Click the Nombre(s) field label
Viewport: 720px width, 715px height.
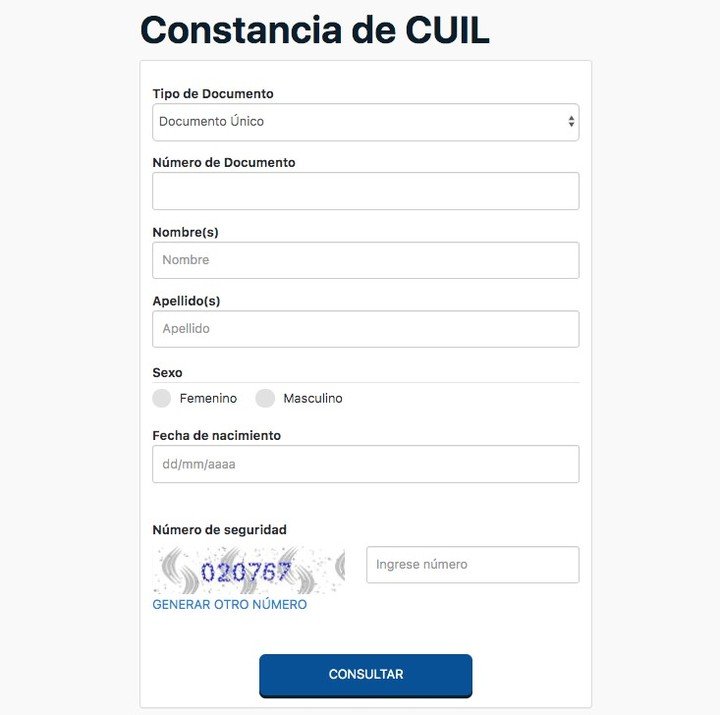click(186, 232)
